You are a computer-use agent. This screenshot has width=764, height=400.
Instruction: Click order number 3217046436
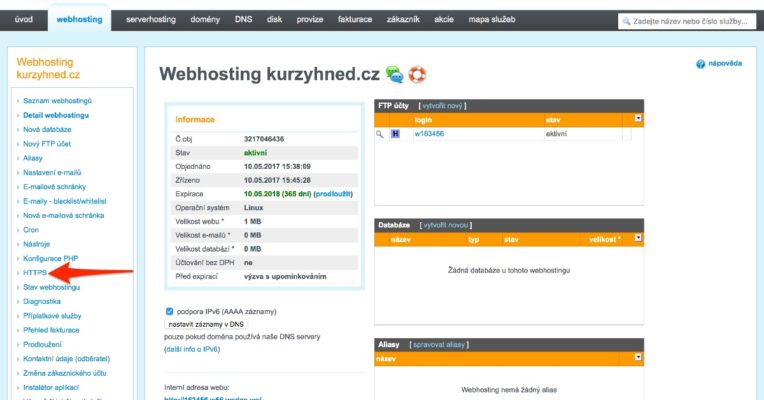pos(264,139)
